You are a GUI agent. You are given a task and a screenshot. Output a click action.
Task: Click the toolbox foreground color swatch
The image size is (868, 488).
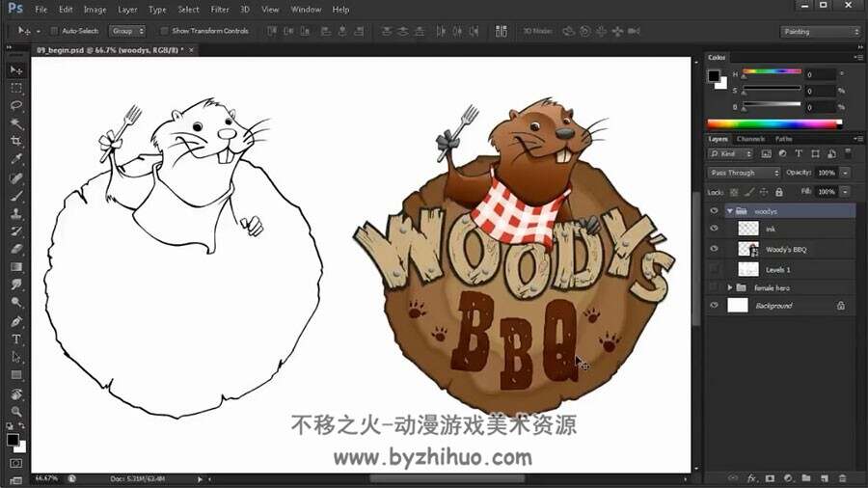(x=13, y=440)
